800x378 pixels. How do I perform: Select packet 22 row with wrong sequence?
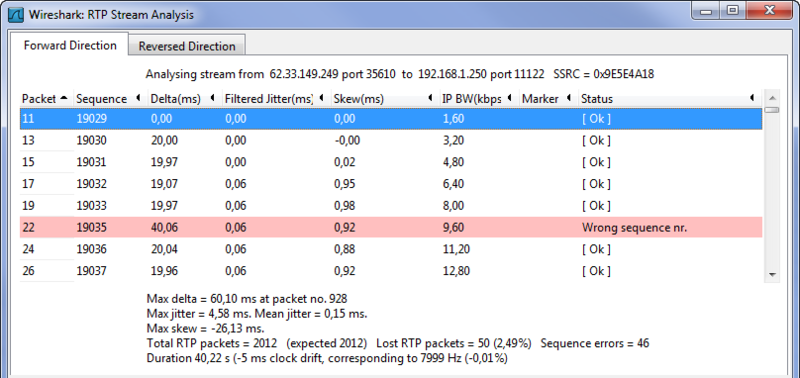(391, 228)
